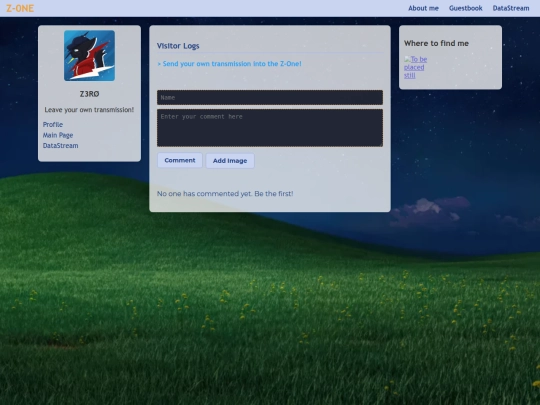The height and width of the screenshot is (405, 540).
Task: Click 'Leave your own transmission!' text
Action: pyautogui.click(x=89, y=110)
